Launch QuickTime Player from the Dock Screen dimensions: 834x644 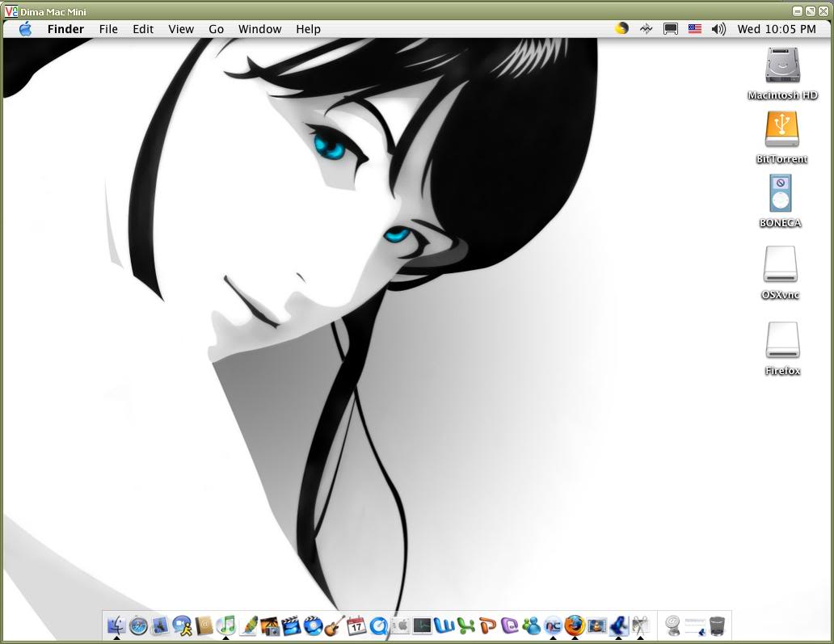coord(379,625)
